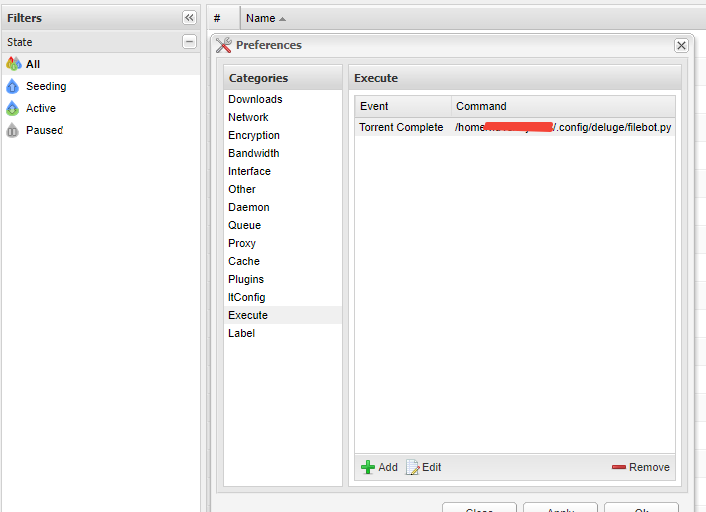Click the green Add plus icon

[368, 467]
